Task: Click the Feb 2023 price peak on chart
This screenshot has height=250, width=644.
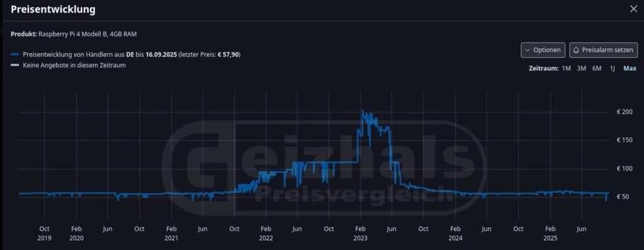Action: 363,110
